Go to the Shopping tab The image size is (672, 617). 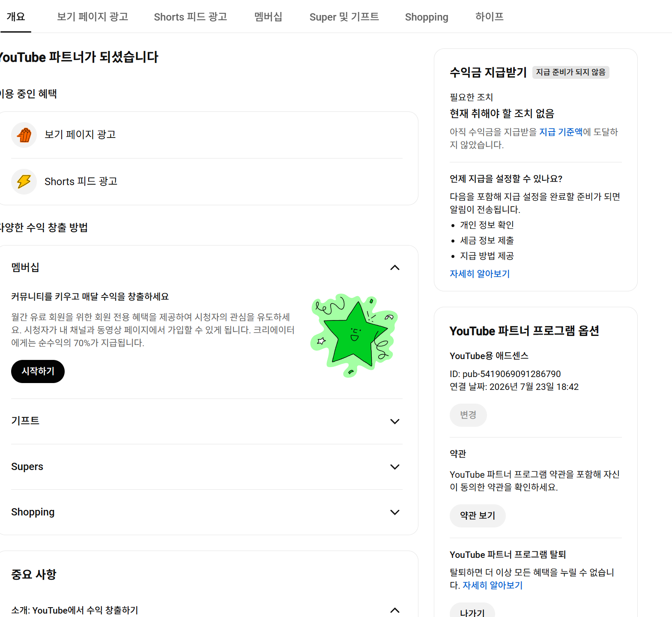427,17
